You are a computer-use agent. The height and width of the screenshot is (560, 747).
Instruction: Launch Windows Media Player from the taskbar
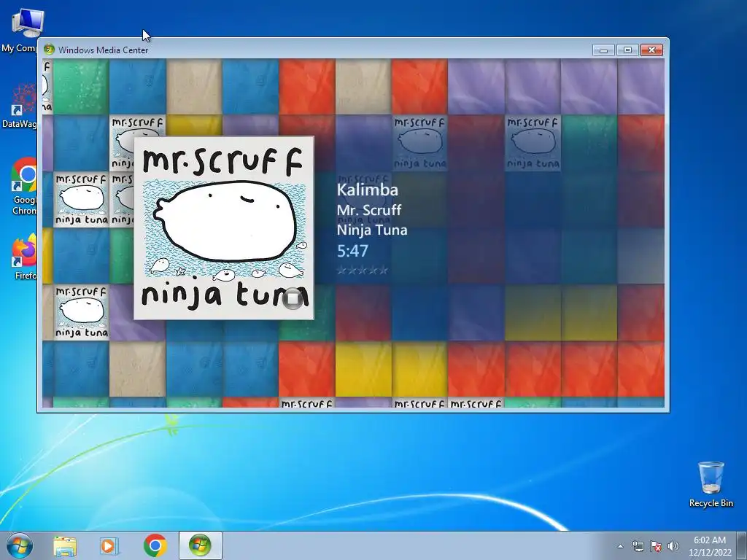coord(109,545)
